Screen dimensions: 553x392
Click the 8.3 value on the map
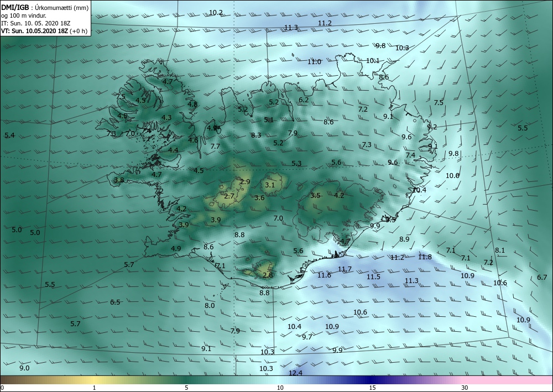pos(256,135)
